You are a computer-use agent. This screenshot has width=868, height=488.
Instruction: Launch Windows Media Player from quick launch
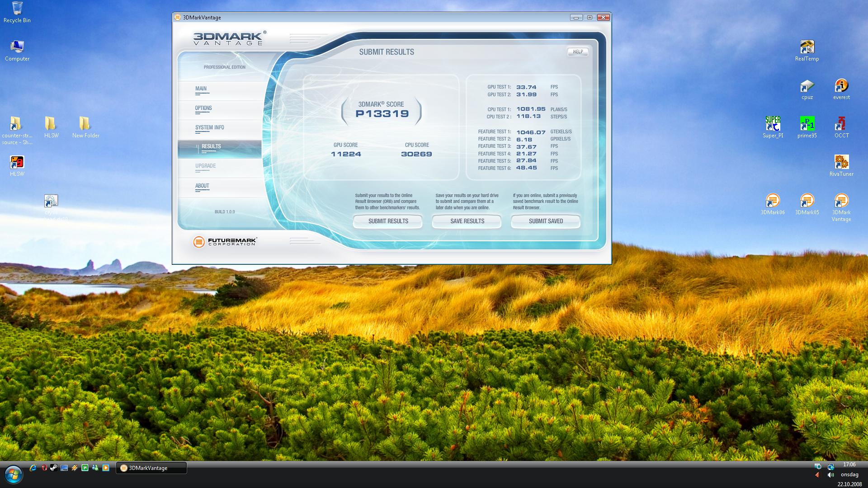click(106, 468)
